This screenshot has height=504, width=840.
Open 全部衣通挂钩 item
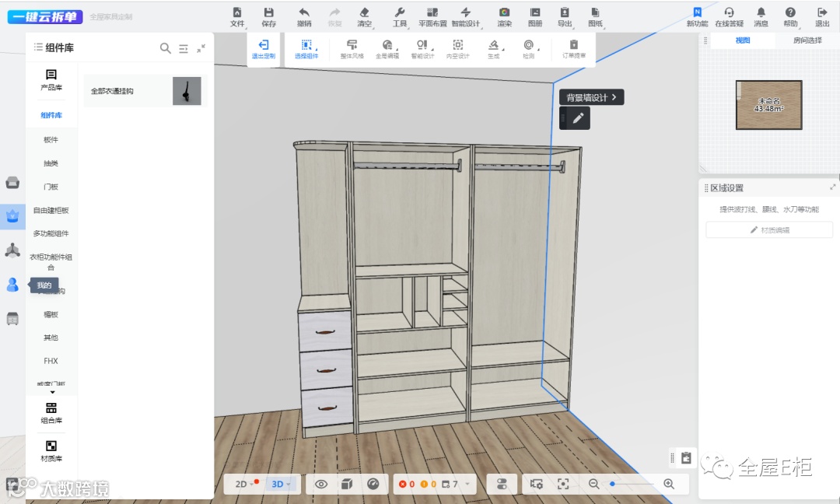(145, 90)
